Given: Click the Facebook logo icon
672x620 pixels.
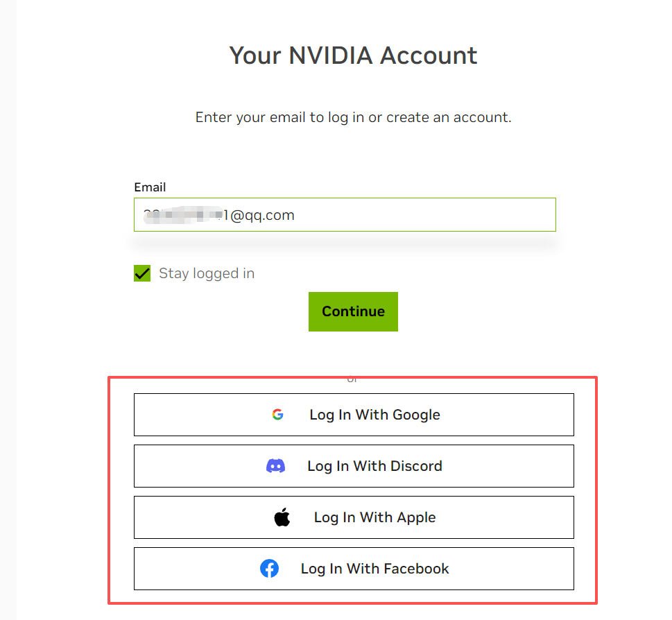Looking at the screenshot, I should click(269, 569).
